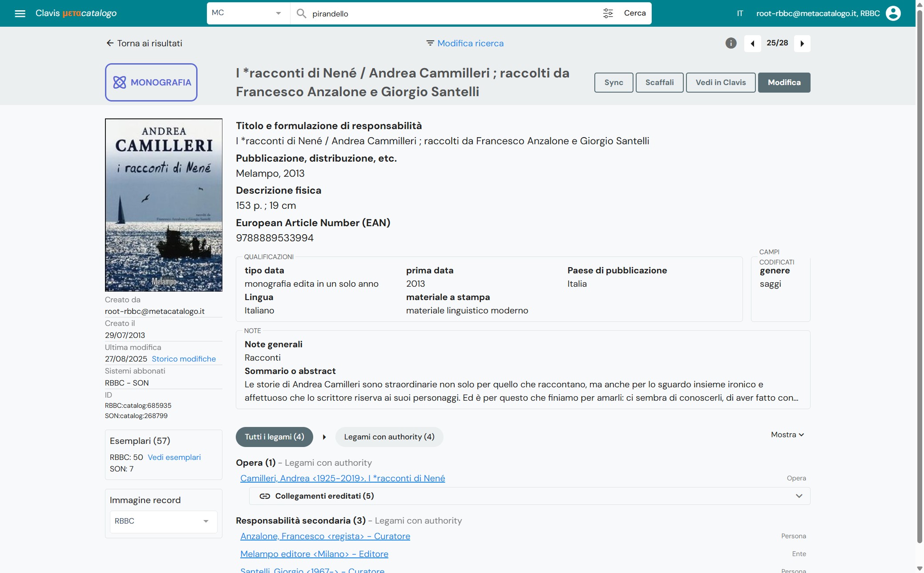Screen dimensions: 924x573
Task: Open the Mostra dropdown
Action: click(x=787, y=435)
